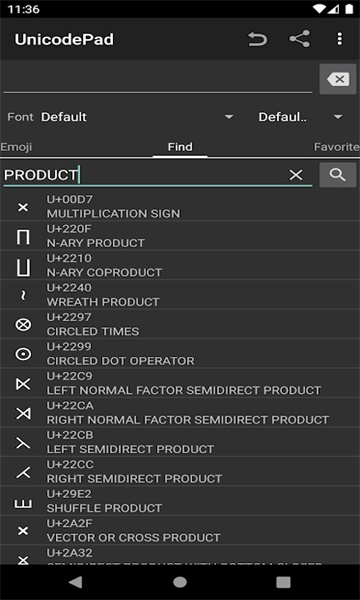Select the Find tab
The image size is (360, 600).
coord(180,147)
